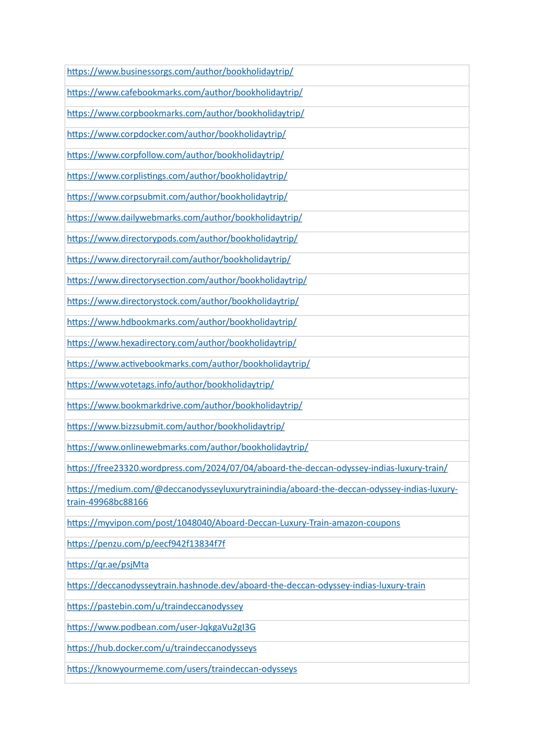Visit the corpfollow.com author page link
The image size is (534, 756).
point(175,155)
